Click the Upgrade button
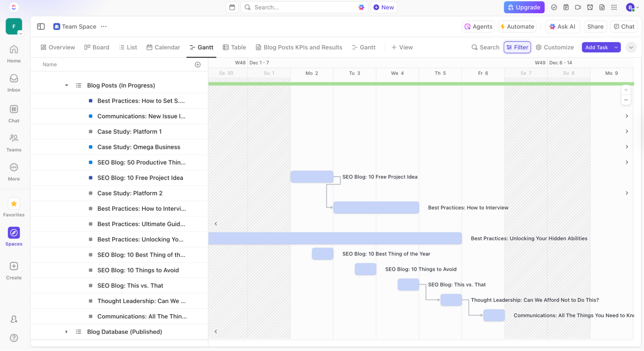This screenshot has height=351, width=644. 524,7
